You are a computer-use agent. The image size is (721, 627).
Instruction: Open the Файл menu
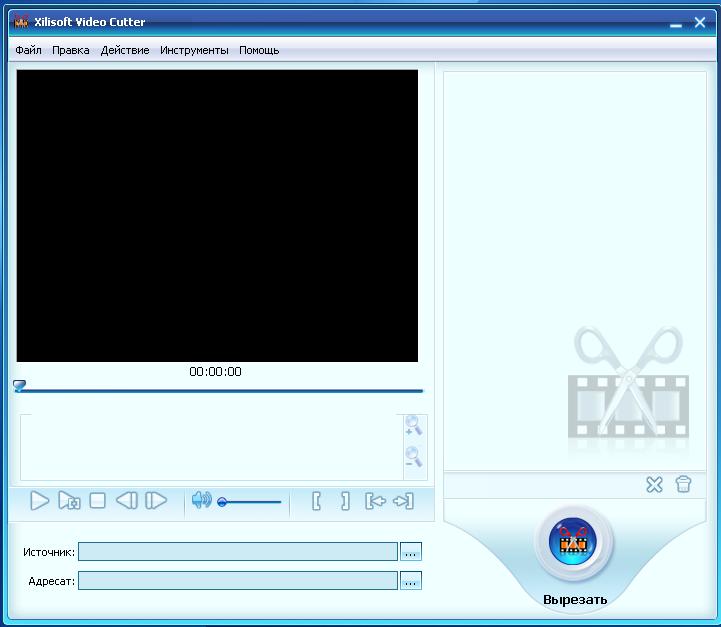29,50
